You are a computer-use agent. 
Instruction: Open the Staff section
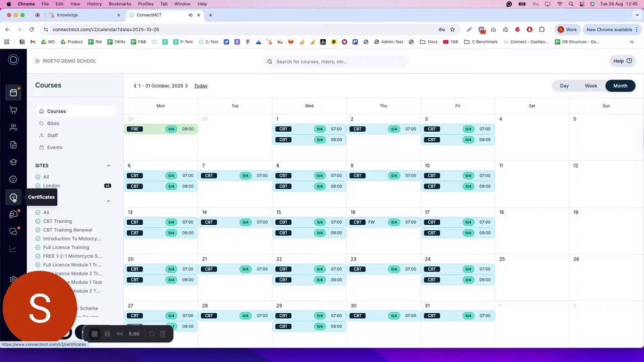point(52,135)
